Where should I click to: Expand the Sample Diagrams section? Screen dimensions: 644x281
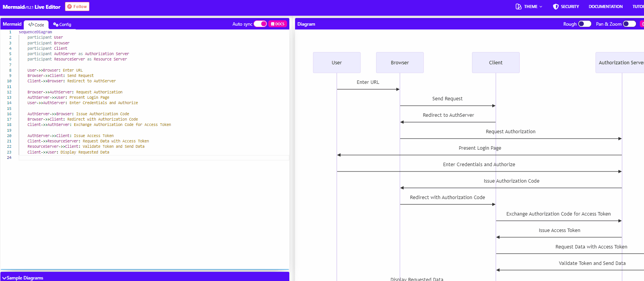tap(145, 278)
